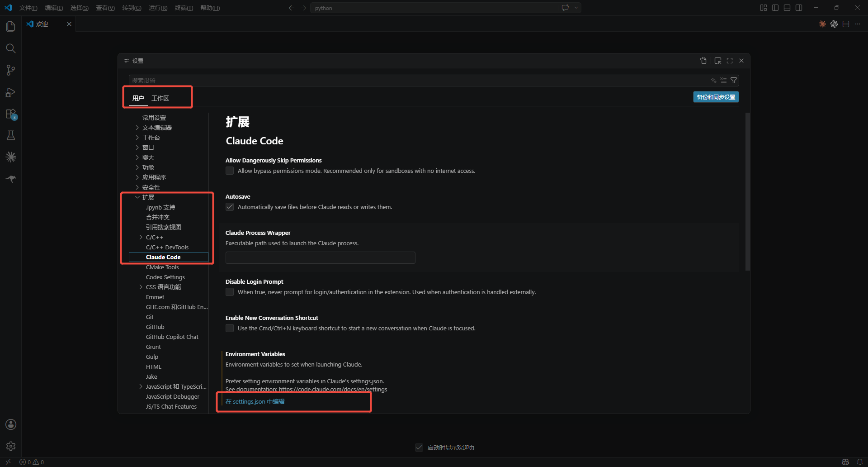Close the settings dialog with X icon
The width and height of the screenshot is (868, 467).
pyautogui.click(x=741, y=61)
